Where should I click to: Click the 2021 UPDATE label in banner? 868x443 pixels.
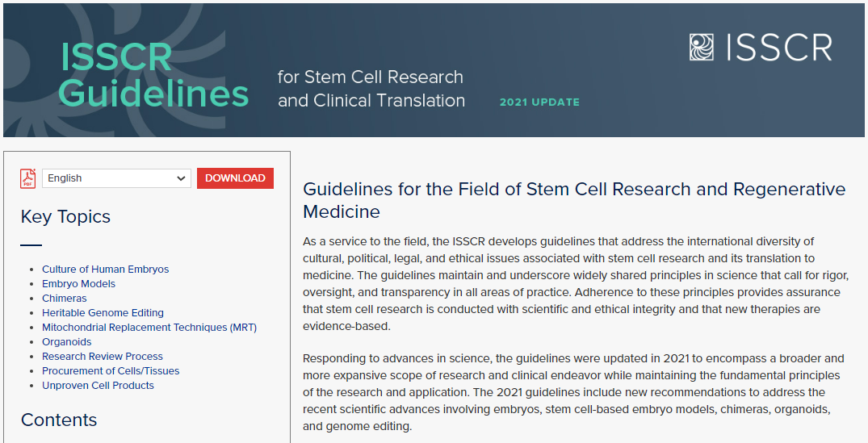(539, 102)
